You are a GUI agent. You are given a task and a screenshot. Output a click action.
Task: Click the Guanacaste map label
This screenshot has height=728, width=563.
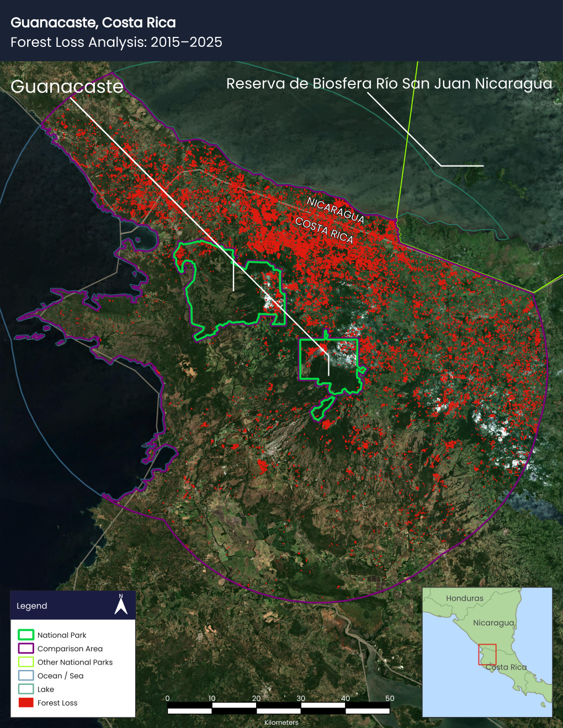click(x=67, y=86)
